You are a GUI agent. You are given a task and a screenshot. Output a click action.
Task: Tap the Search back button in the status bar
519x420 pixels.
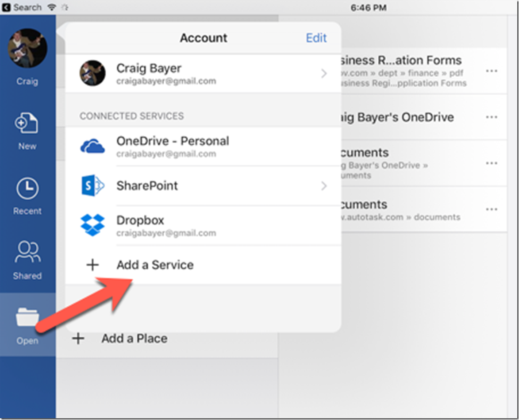22,7
